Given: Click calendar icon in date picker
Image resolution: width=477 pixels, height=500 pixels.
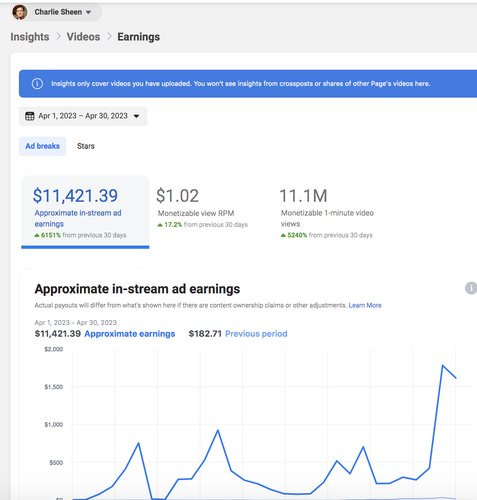Looking at the screenshot, I should click(x=30, y=116).
